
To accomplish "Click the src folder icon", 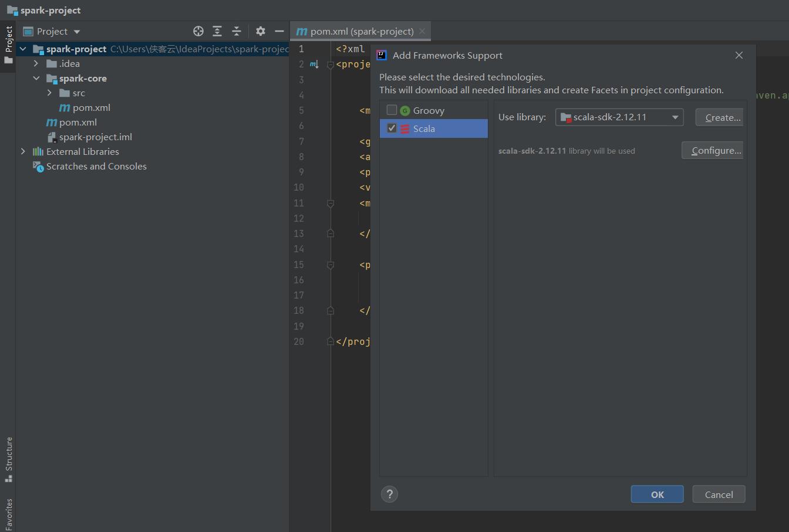I will coord(65,93).
